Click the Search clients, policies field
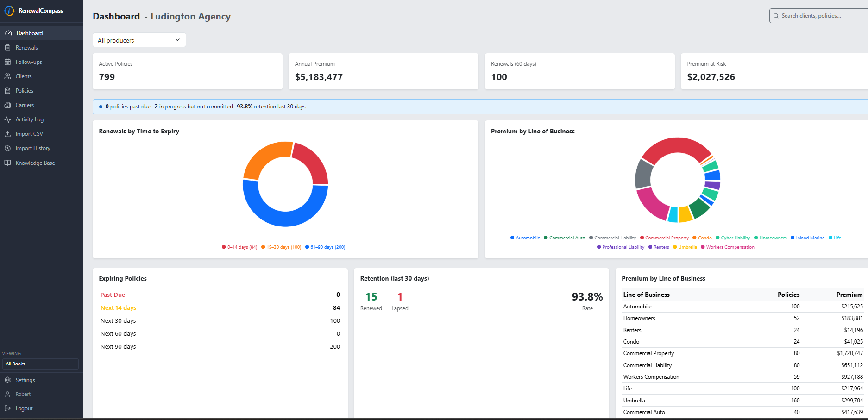The width and height of the screenshot is (868, 420). coord(818,16)
